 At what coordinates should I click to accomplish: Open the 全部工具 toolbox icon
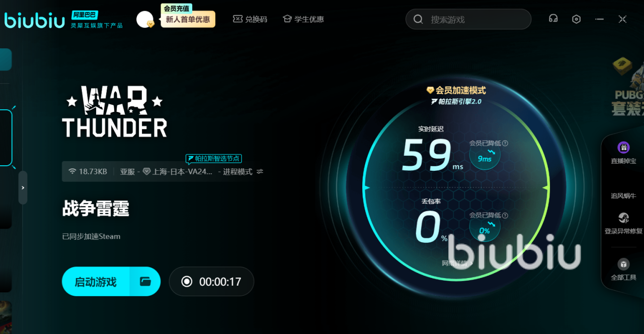(x=623, y=264)
